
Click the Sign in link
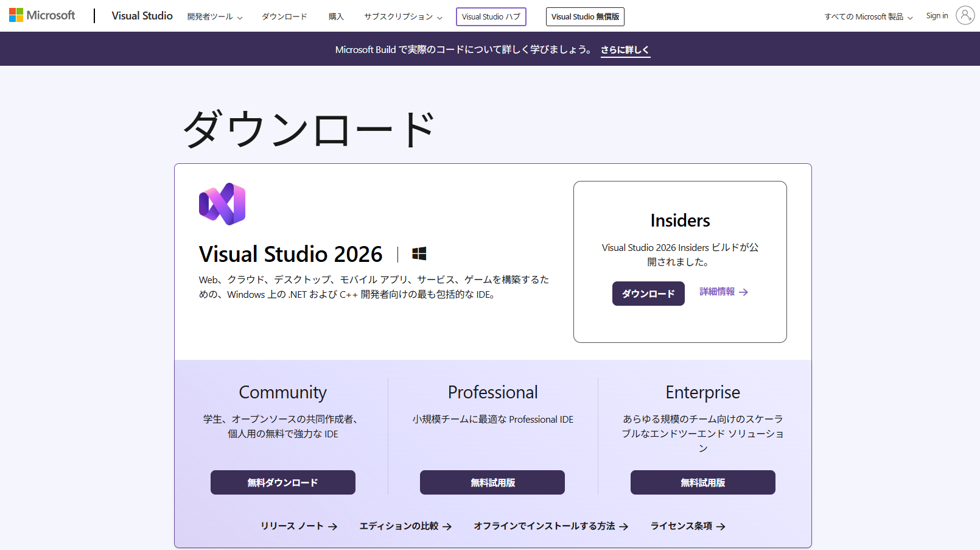(x=937, y=16)
